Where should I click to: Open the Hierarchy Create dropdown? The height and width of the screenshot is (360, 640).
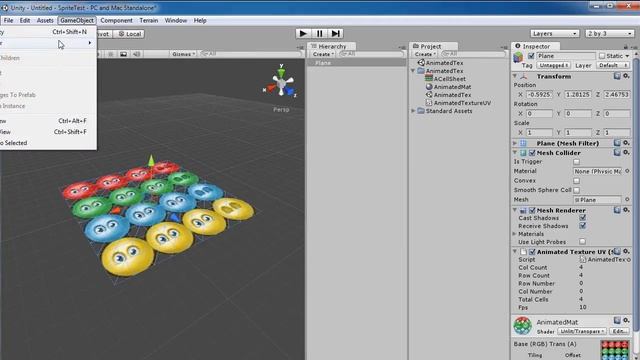(323, 54)
